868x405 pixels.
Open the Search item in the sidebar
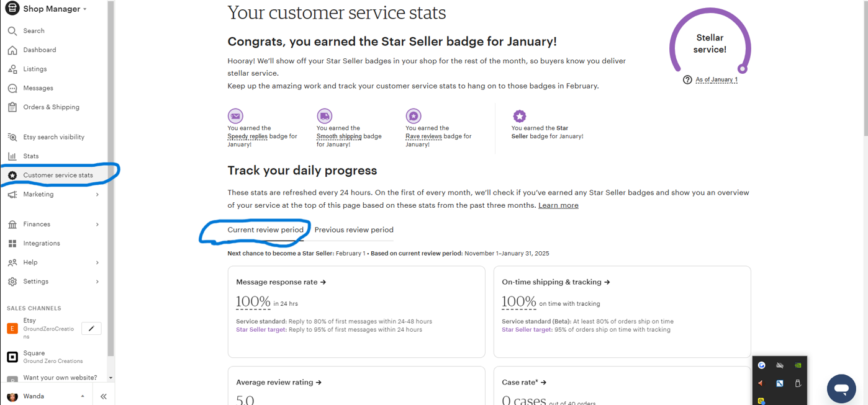click(34, 30)
